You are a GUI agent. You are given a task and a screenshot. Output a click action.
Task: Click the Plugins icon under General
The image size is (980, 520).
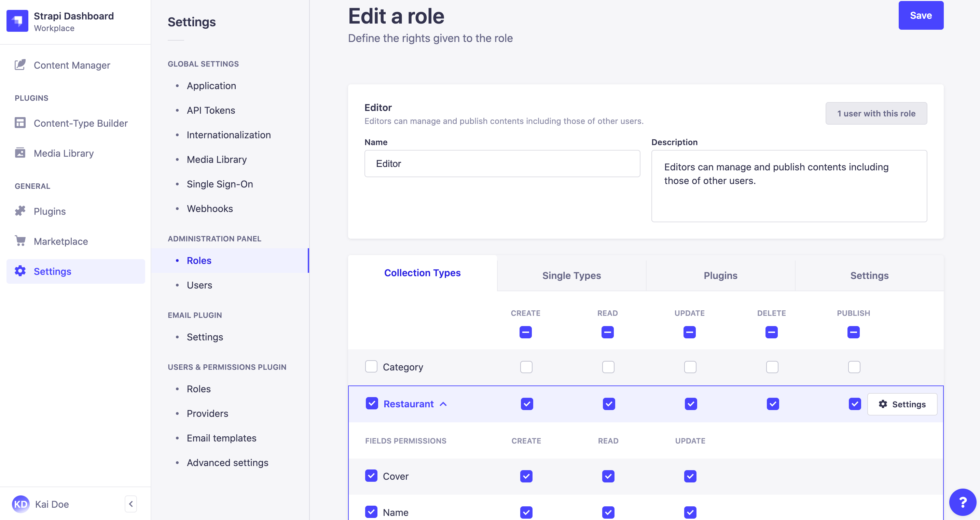pyautogui.click(x=20, y=210)
